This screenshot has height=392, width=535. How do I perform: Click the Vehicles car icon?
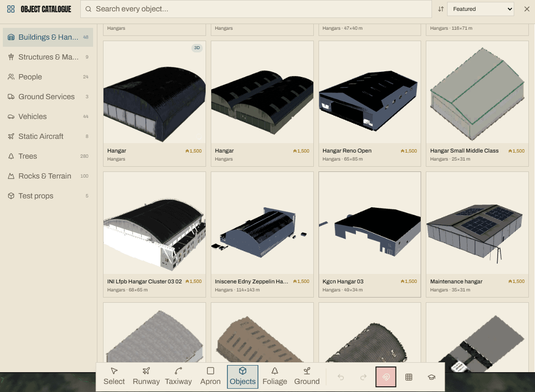[11, 117]
